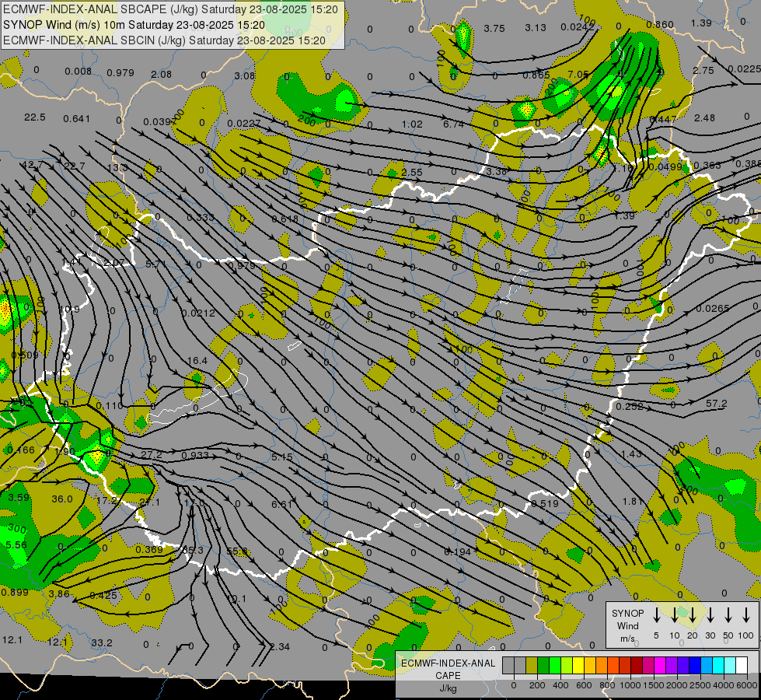
Task: Click the 42.7 value on the map
Action: coord(31,165)
